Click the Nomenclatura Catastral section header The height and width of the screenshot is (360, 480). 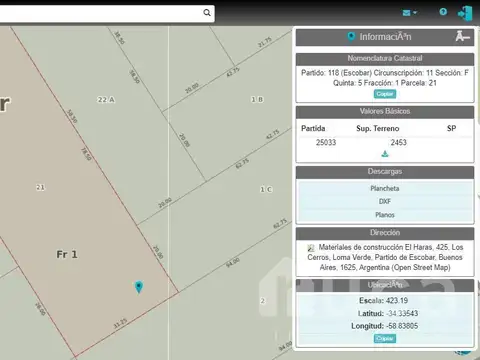(x=385, y=58)
